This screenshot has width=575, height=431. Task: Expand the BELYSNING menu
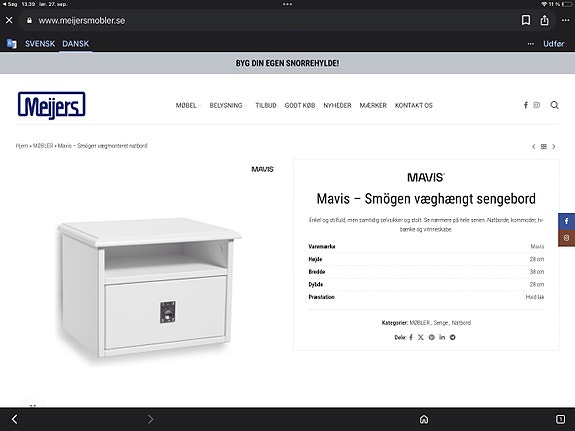(x=228, y=105)
